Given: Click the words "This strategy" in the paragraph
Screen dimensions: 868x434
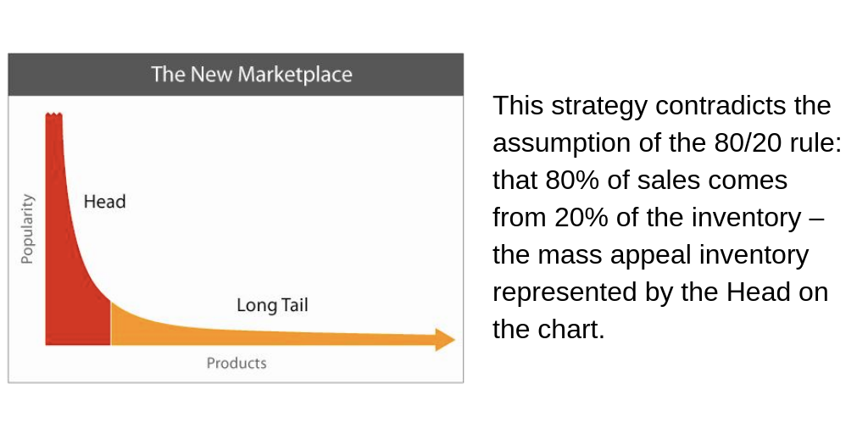Looking at the screenshot, I should [x=570, y=106].
